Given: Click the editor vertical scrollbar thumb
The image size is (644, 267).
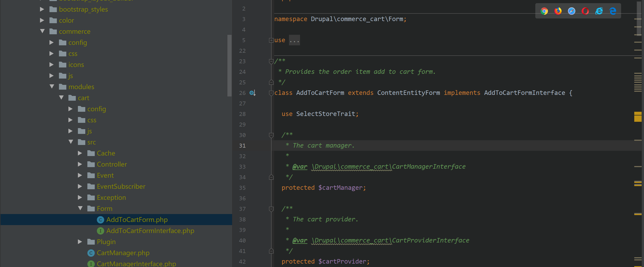Looking at the screenshot, I should coord(639,19).
